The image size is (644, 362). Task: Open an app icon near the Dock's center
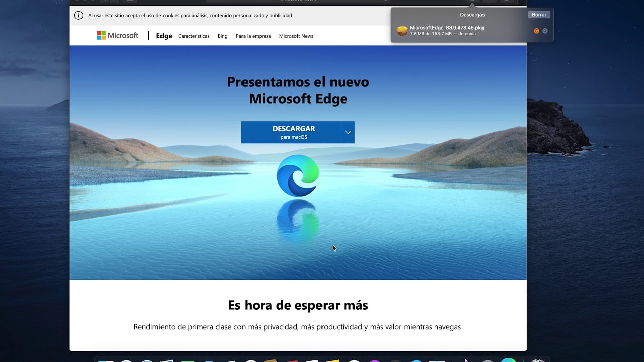(312, 360)
